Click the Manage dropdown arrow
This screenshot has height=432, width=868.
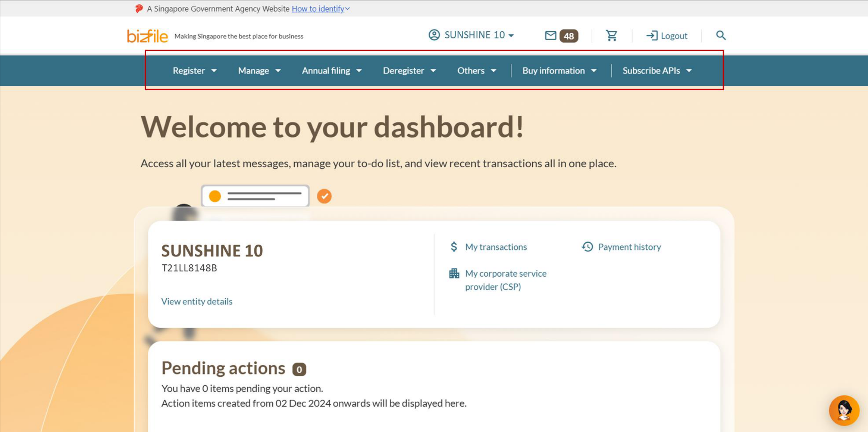pos(278,71)
